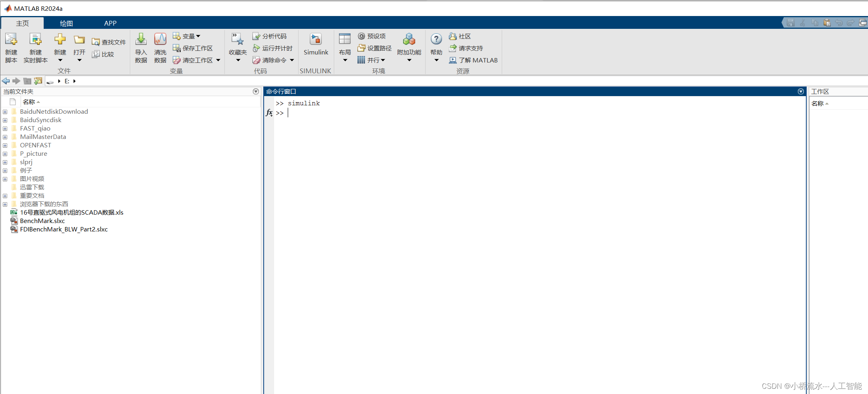Switch to the APP tab
Image resolution: width=868 pixels, height=394 pixels.
point(110,23)
